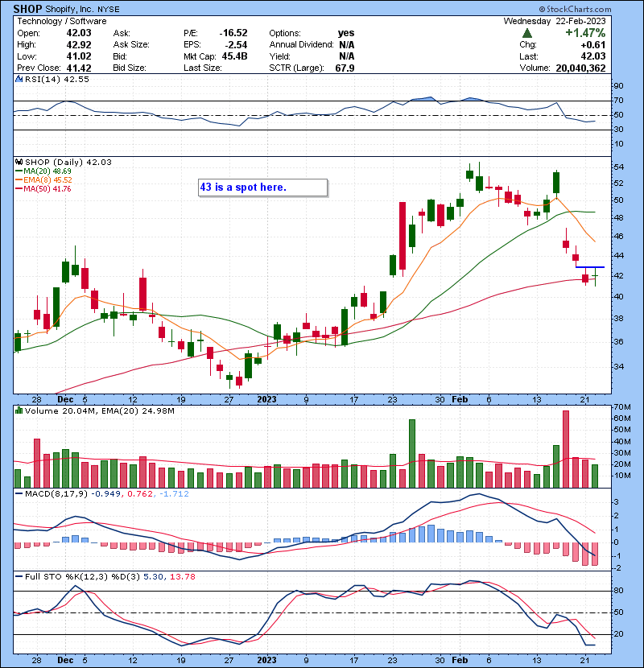Select the Low value 41.02
The image size is (644, 668).
point(79,56)
